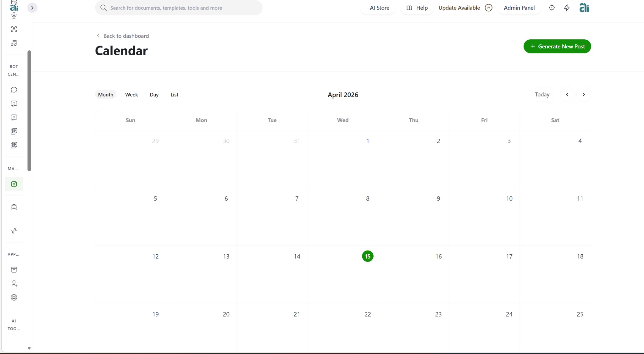The height and width of the screenshot is (354, 644).
Task: Click the microphone icon in sidebar
Action: pyautogui.click(x=14, y=15)
